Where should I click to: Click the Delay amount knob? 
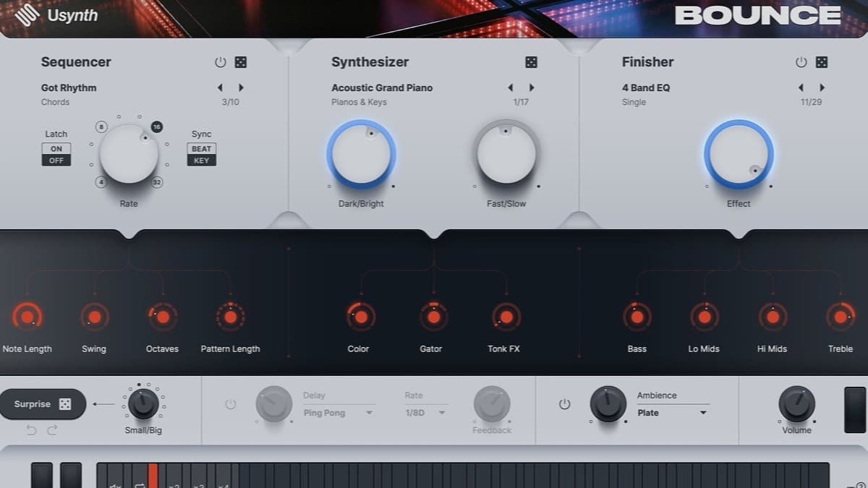pyautogui.click(x=274, y=404)
